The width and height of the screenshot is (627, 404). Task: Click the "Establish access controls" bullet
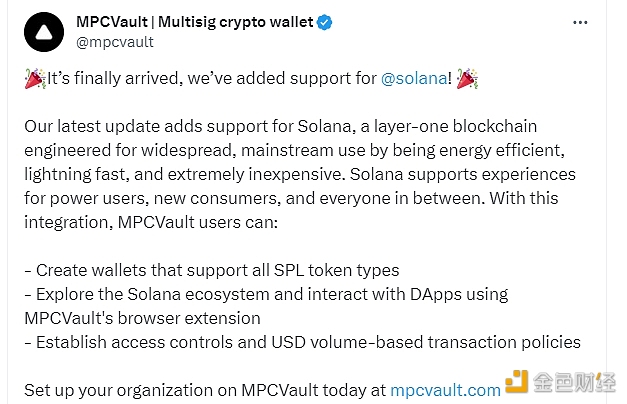pos(303,342)
